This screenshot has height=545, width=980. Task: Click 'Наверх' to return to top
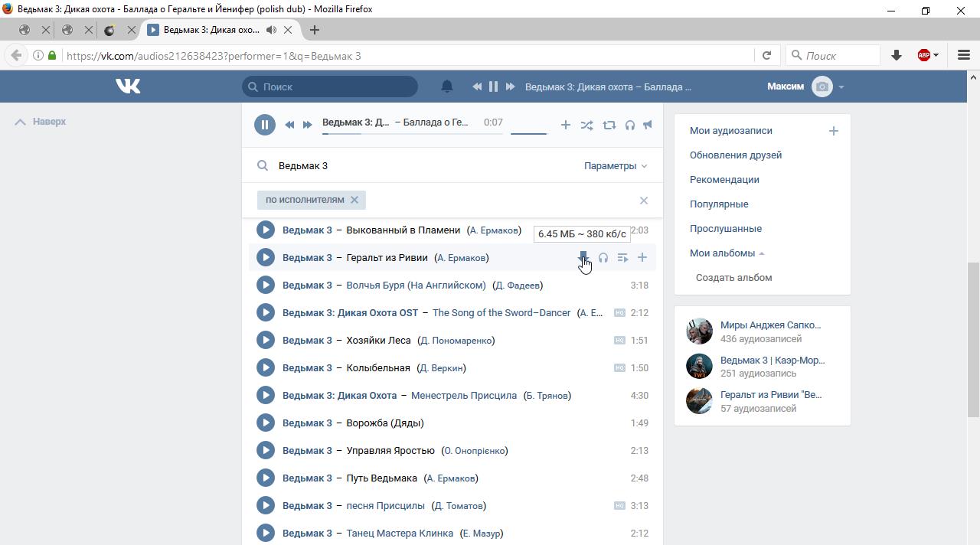pyautogui.click(x=41, y=122)
